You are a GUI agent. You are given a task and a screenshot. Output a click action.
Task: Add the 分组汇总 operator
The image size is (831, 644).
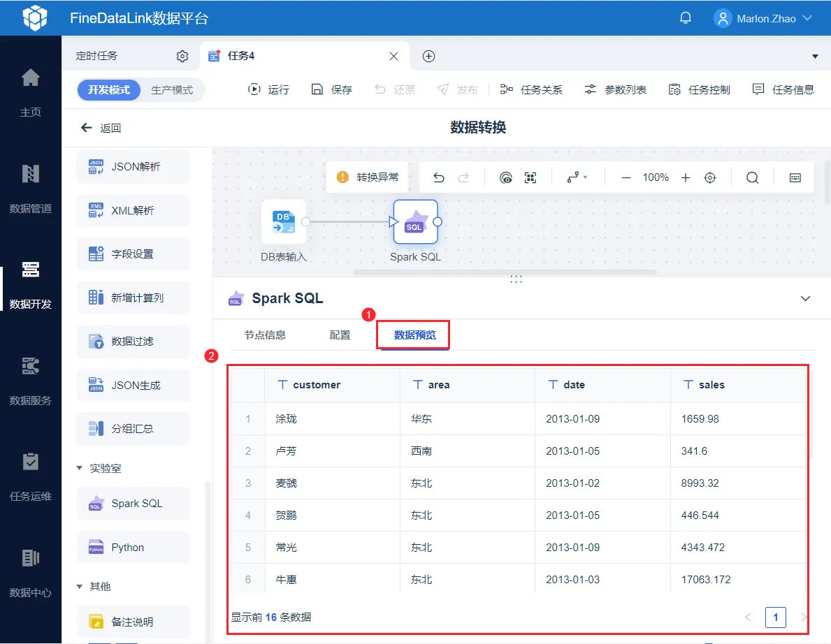tap(133, 428)
